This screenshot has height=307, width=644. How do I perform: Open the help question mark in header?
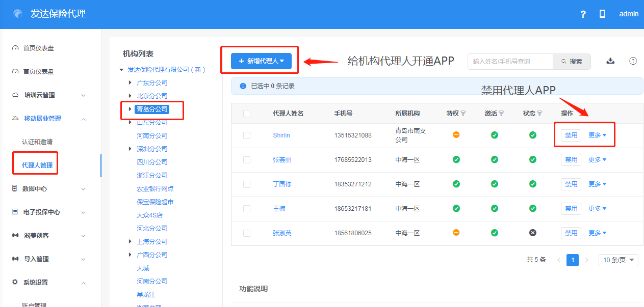583,14
